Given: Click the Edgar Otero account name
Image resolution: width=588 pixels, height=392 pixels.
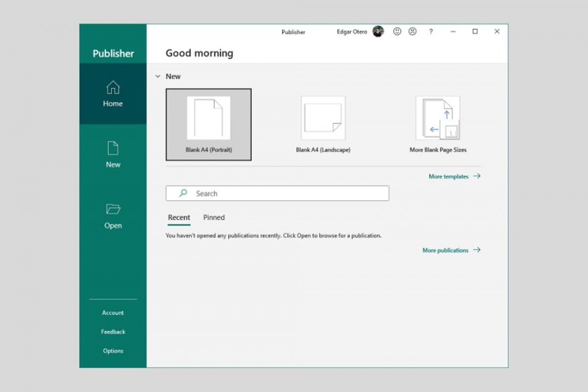Looking at the screenshot, I should pos(352,32).
